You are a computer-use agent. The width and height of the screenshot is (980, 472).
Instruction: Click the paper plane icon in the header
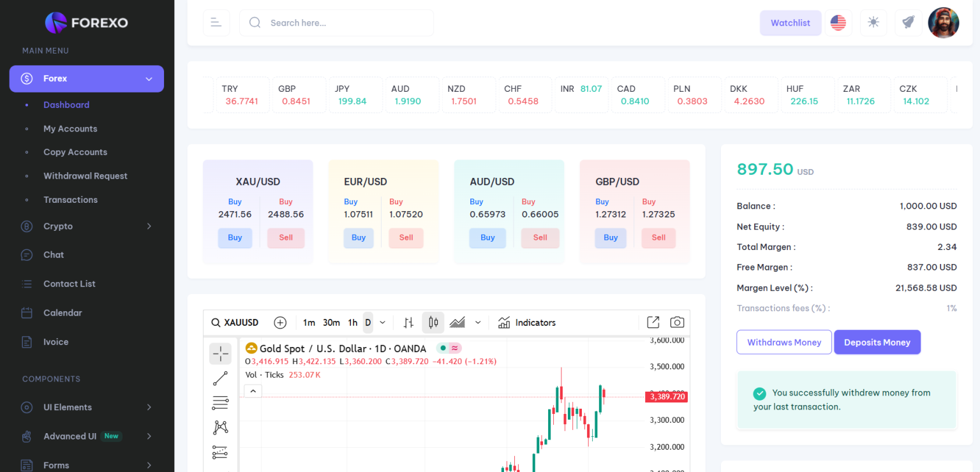(908, 22)
